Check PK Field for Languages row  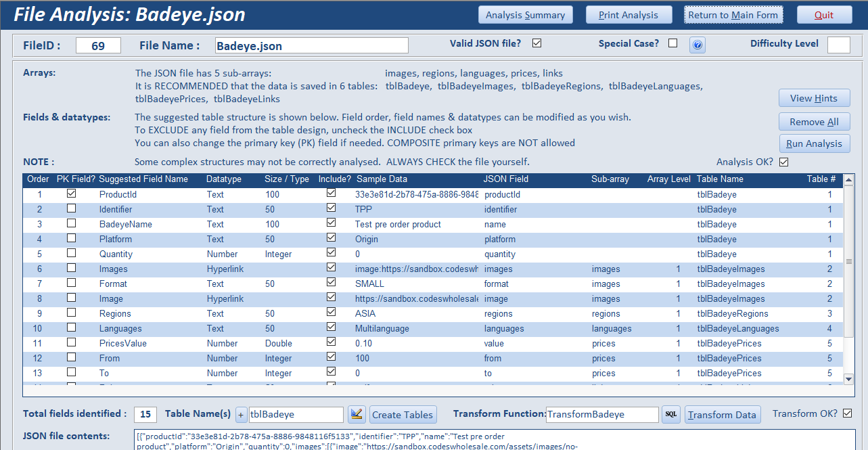coord(71,328)
